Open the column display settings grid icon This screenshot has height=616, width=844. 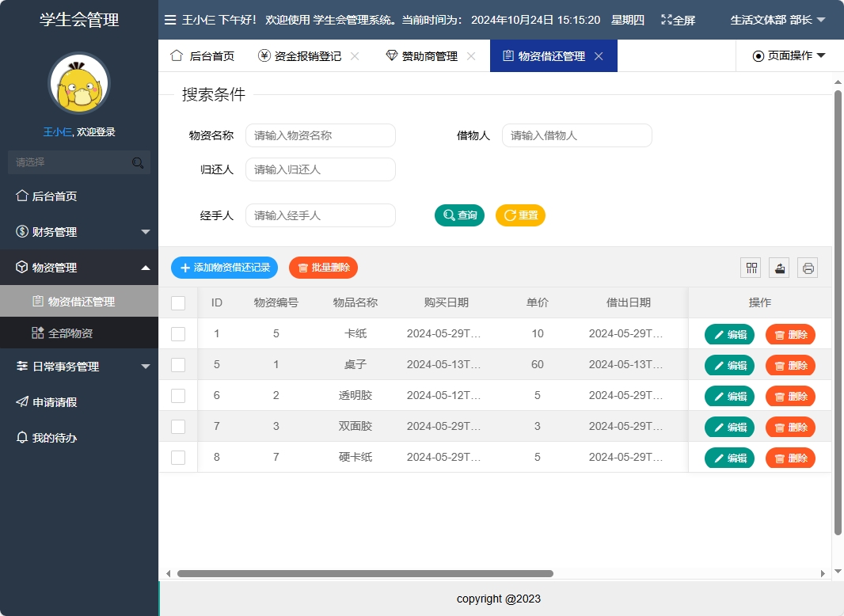click(750, 268)
